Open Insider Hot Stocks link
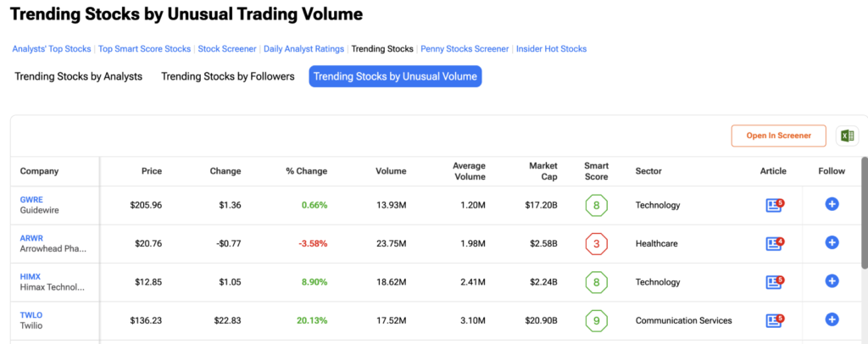The height and width of the screenshot is (344, 868). click(551, 48)
